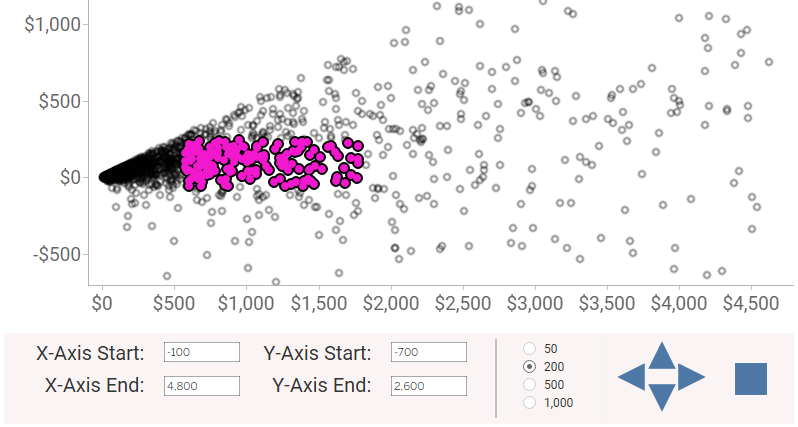This screenshot has height=427, width=798.
Task: Click the X-Axis End input field
Action: [201, 385]
